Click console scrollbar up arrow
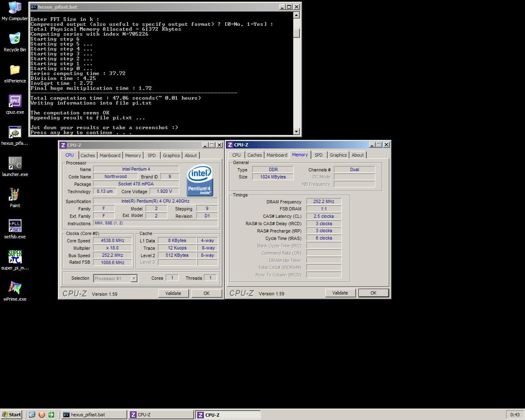The image size is (525, 420). 297,15
